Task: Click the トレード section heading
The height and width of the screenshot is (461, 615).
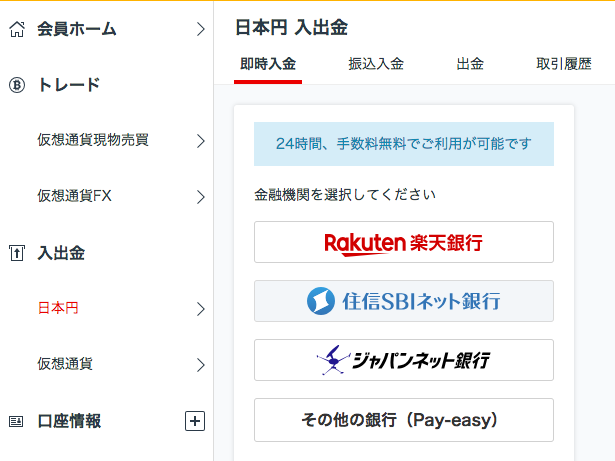Action: [69, 85]
